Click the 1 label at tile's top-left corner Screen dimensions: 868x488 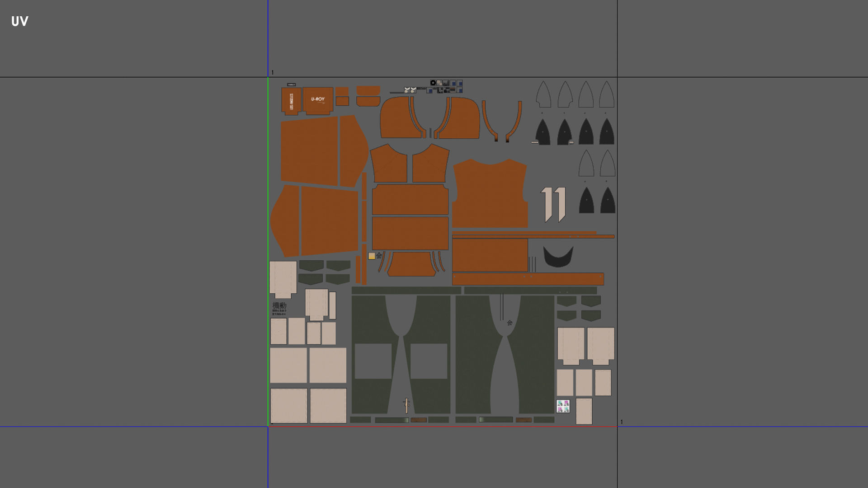[x=273, y=72]
